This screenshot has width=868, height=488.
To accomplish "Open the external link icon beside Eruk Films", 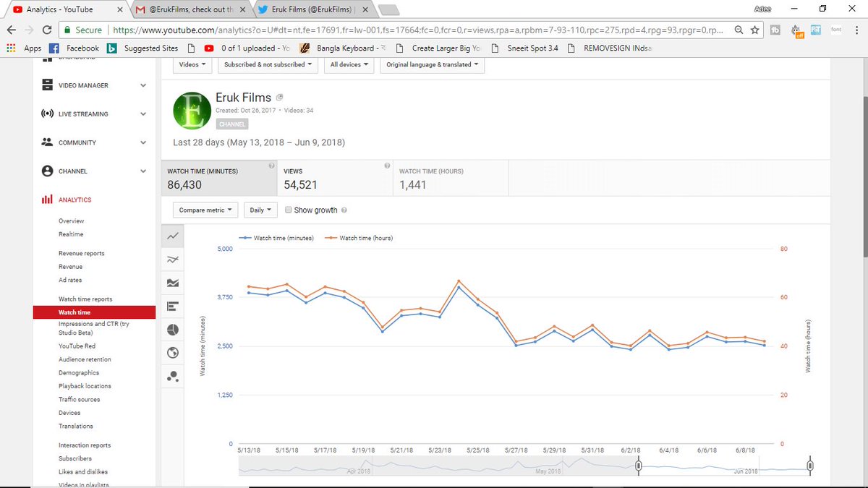I will point(280,98).
